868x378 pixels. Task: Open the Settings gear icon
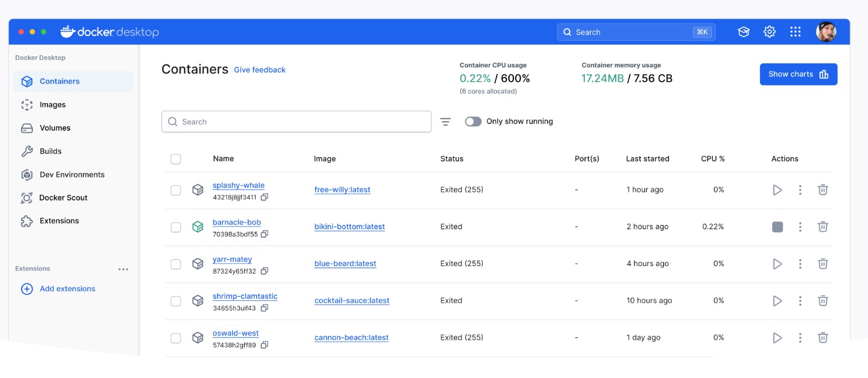tap(769, 32)
